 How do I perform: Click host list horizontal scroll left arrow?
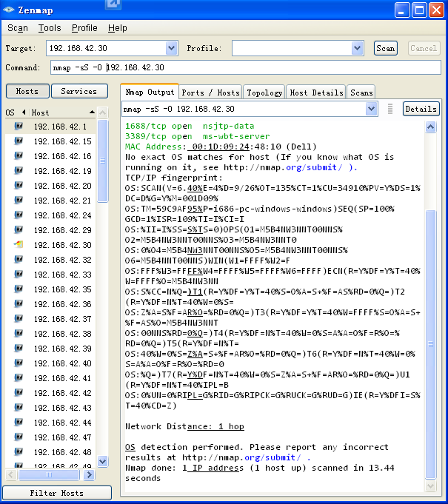coord(11,474)
